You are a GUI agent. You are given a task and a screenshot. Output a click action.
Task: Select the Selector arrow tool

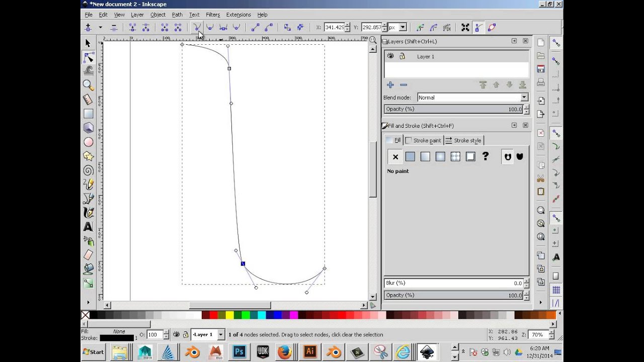pyautogui.click(x=89, y=43)
